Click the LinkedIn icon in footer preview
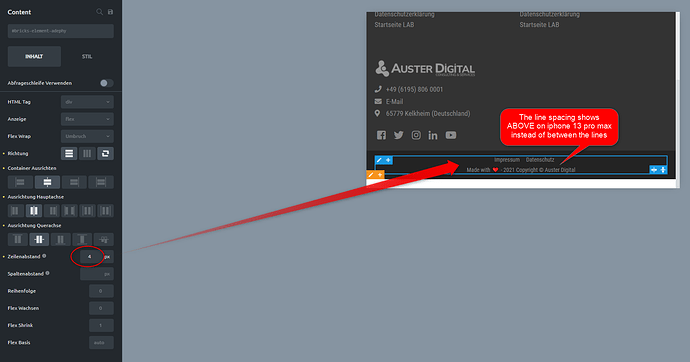The width and height of the screenshot is (690, 362). (x=433, y=135)
